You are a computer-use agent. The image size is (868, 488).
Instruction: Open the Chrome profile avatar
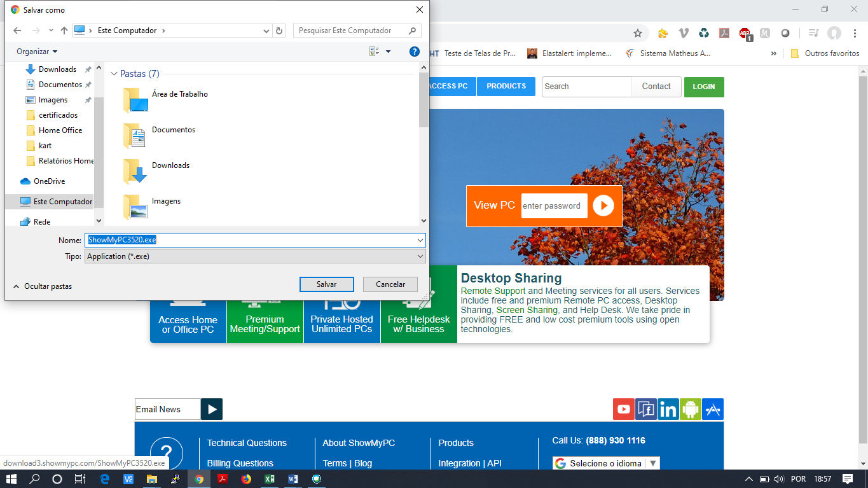(x=834, y=33)
